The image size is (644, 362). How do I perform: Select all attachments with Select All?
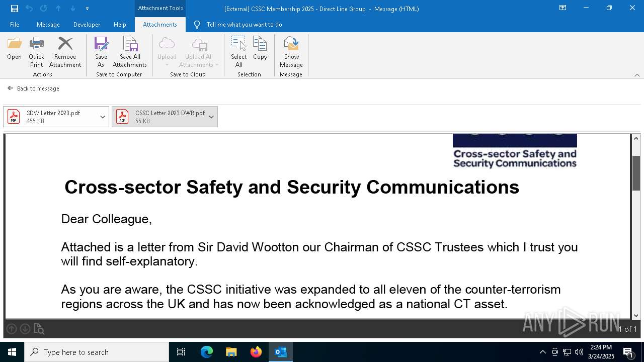tap(239, 52)
